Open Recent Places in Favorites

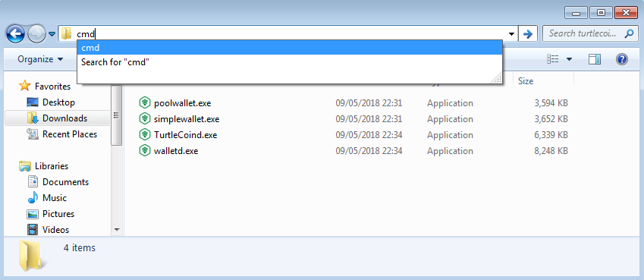[70, 134]
